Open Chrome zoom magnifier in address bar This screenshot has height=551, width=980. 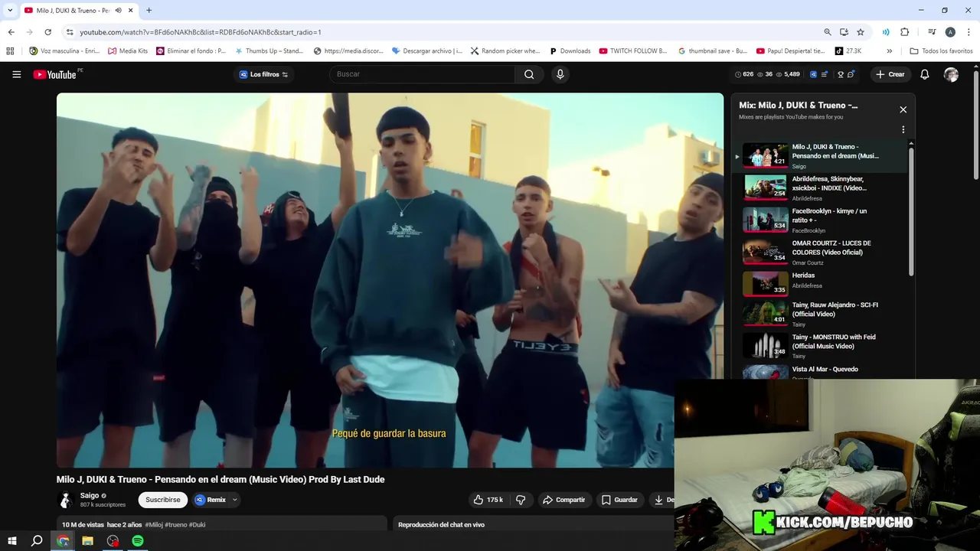(x=828, y=32)
